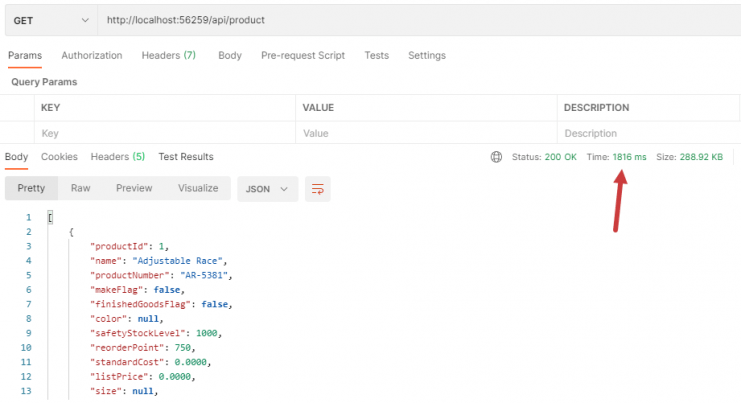The height and width of the screenshot is (403, 741).
Task: Click the network globe icon
Action: 496,157
